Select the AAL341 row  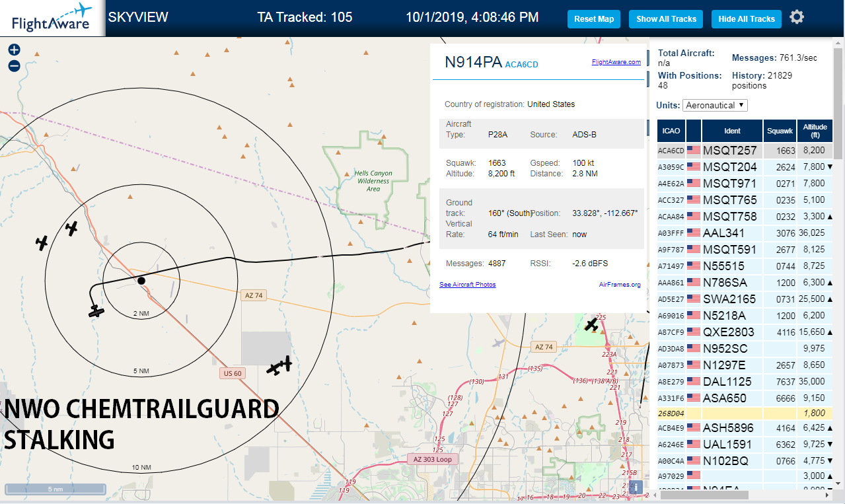(x=745, y=233)
